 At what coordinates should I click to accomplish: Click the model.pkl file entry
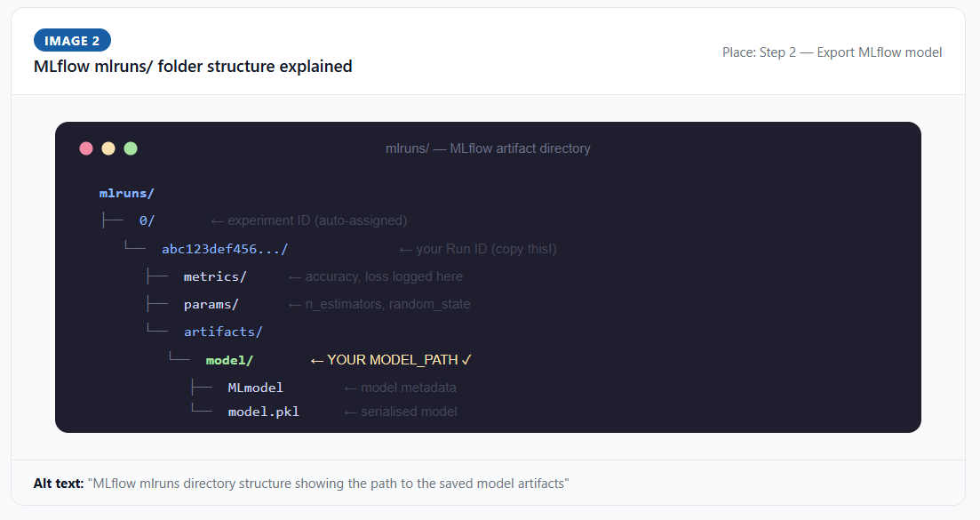click(x=263, y=412)
